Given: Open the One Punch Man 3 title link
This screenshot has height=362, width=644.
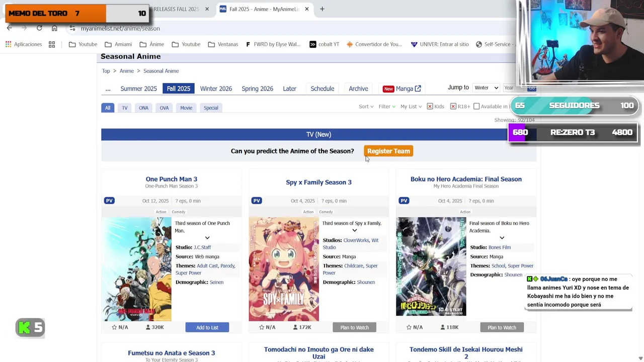Looking at the screenshot, I should click(171, 179).
